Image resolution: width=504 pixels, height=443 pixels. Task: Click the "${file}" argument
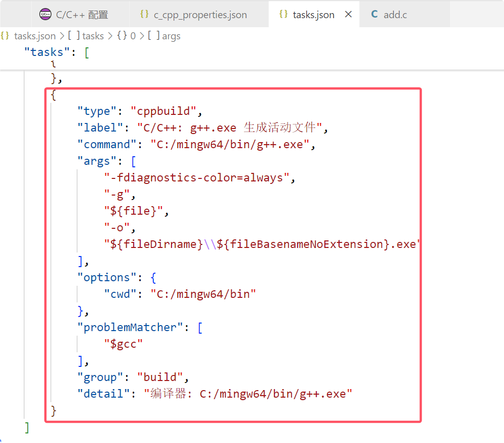tap(133, 211)
